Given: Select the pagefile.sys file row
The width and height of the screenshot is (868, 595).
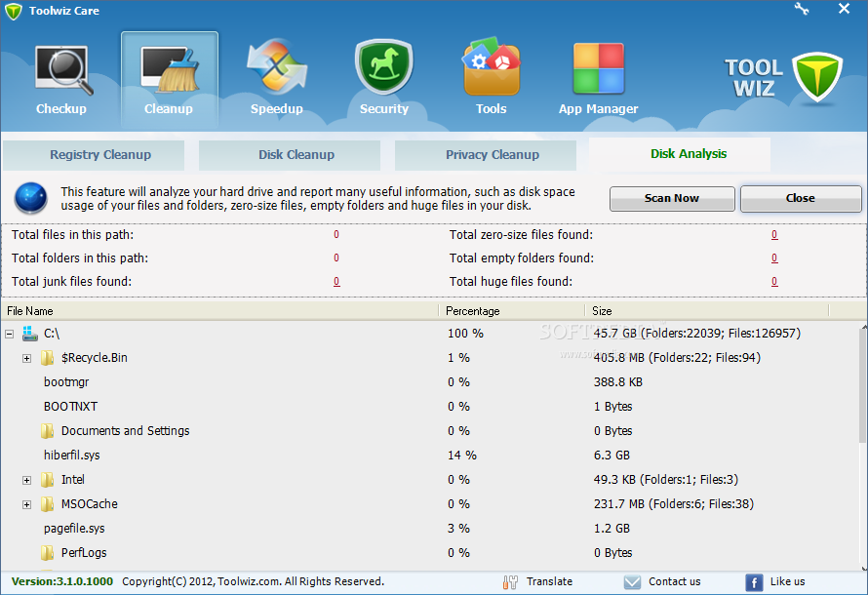Looking at the screenshot, I should coord(429,528).
